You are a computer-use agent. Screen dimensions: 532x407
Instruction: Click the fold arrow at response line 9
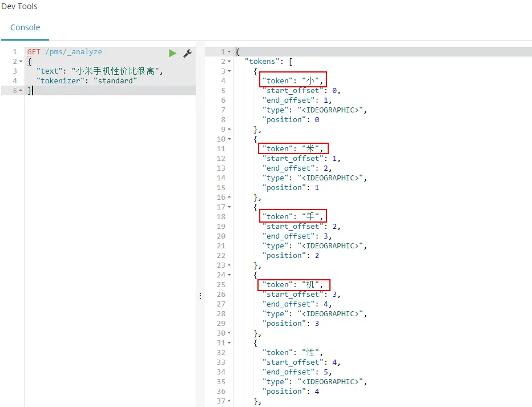click(x=229, y=129)
